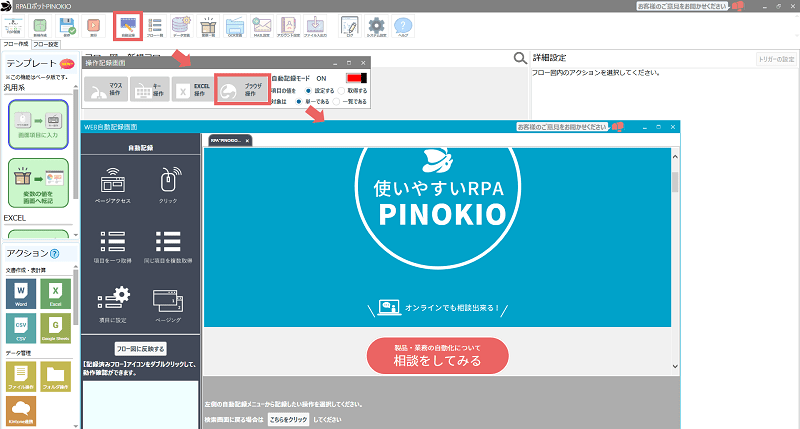Image resolution: width=800 pixels, height=429 pixels.
Task: Select the 設定する radio button
Action: [x=308, y=90]
